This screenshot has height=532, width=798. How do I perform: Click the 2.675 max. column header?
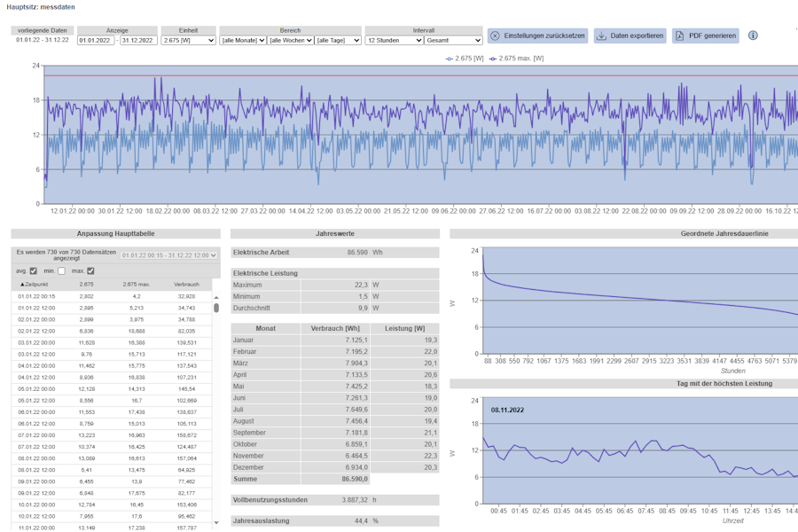point(136,284)
